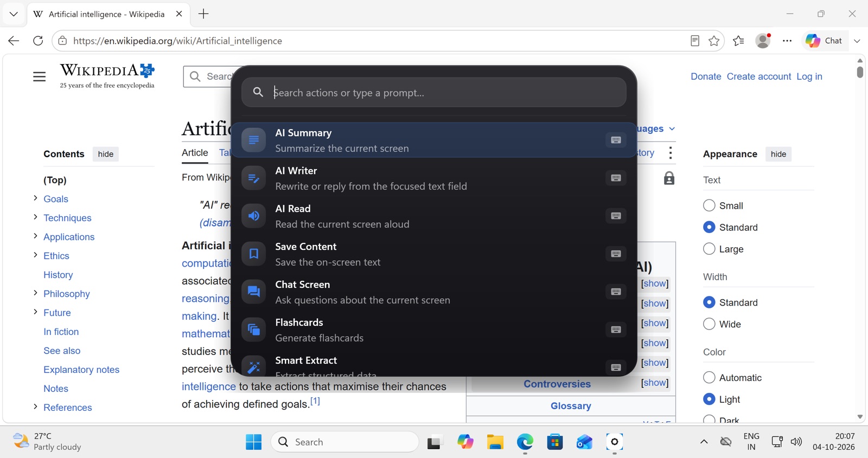Refresh the page with the reload icon

(38, 41)
